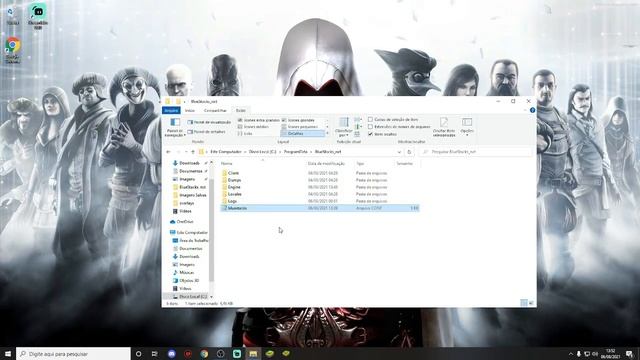Image resolution: width=640 pixels, height=360 pixels.
Task: Select the Logs folder
Action: pyautogui.click(x=232, y=201)
